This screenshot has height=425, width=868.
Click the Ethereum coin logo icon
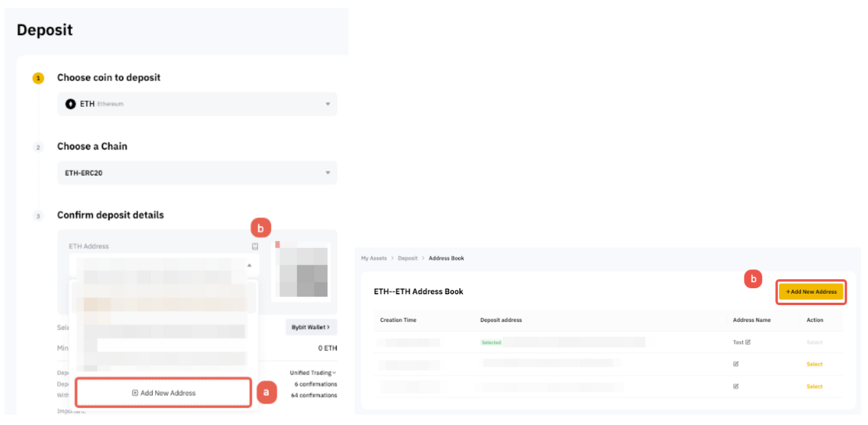71,104
